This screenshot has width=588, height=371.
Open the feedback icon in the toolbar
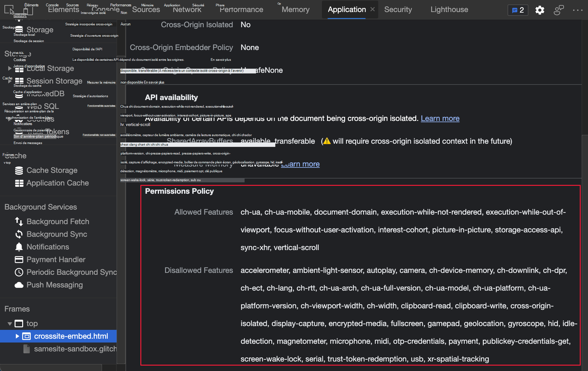[x=559, y=10]
